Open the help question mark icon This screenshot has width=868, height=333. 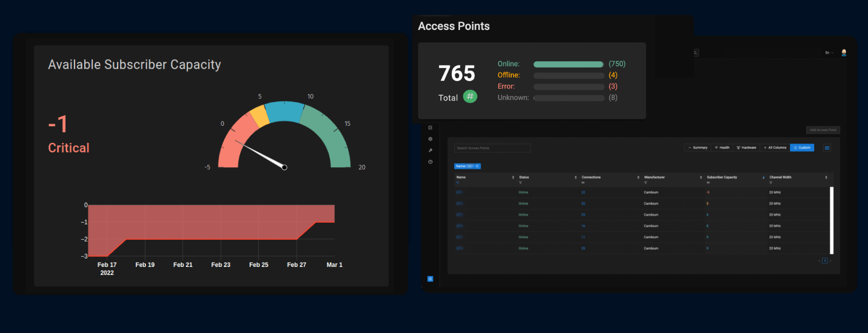[x=430, y=162]
